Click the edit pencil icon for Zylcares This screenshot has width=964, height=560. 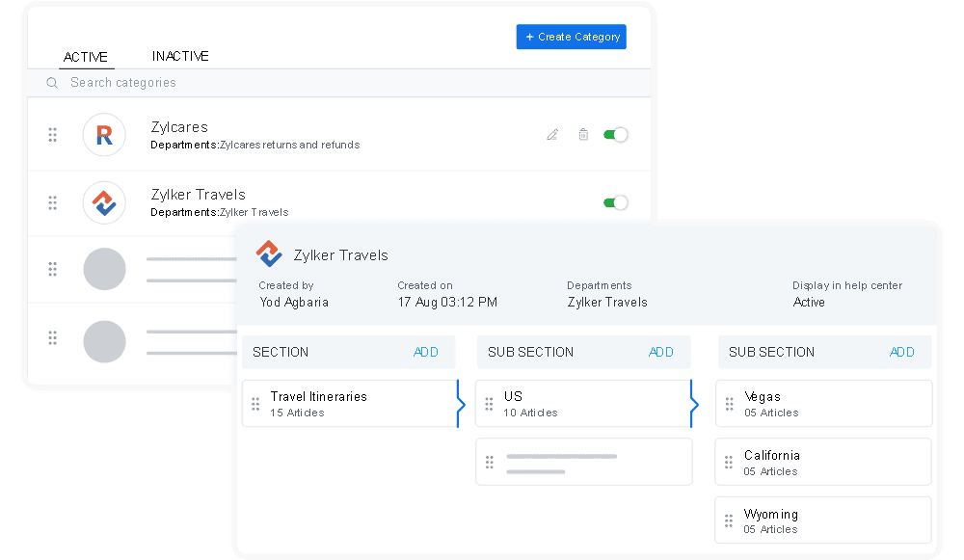(x=552, y=135)
